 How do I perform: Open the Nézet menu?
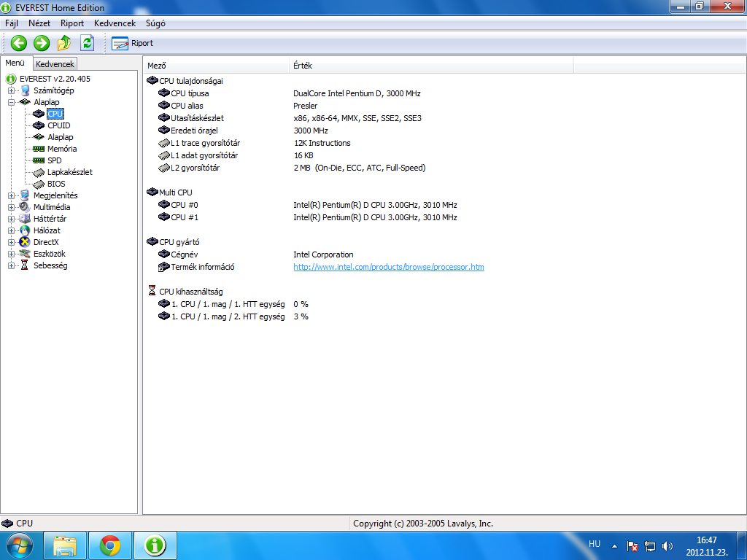[39, 23]
